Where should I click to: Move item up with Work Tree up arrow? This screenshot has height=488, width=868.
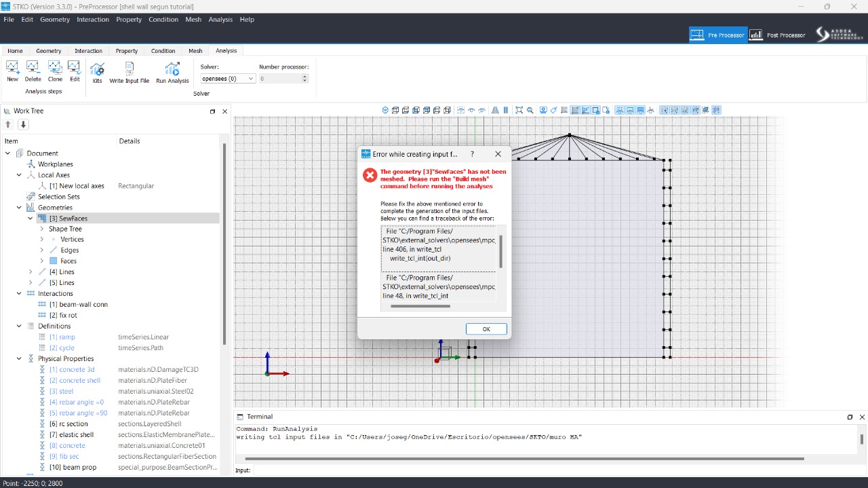click(x=8, y=124)
